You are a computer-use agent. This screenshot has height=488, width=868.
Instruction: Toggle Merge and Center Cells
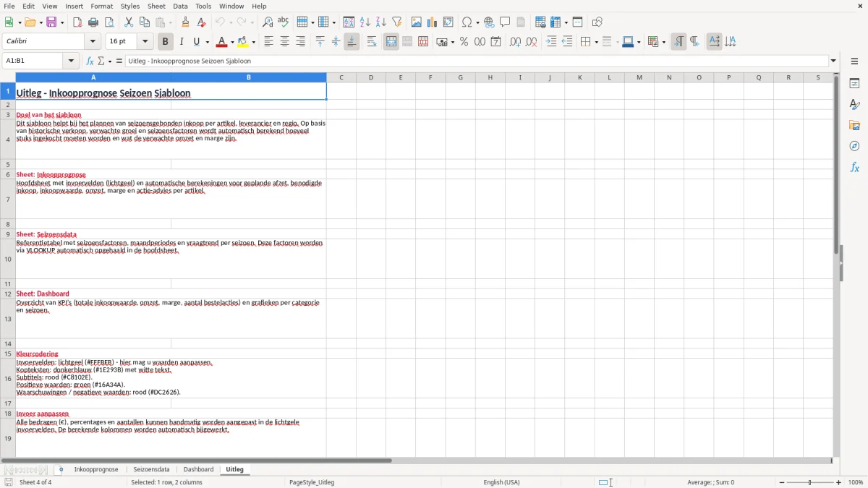pyautogui.click(x=391, y=42)
